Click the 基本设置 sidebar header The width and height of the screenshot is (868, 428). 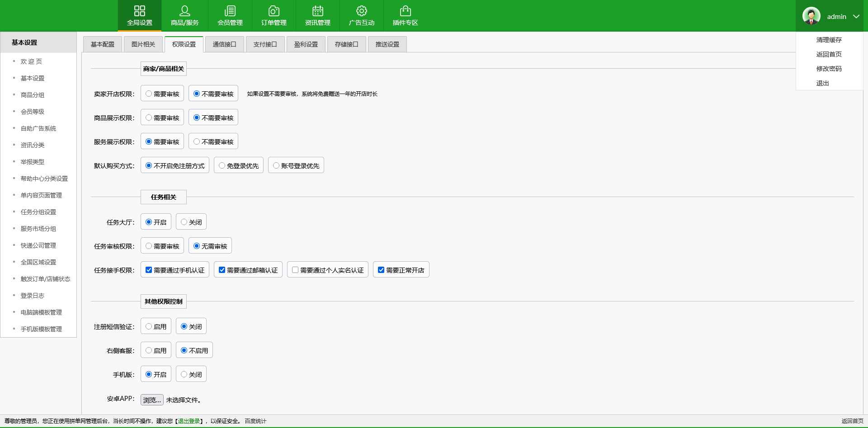coord(38,42)
